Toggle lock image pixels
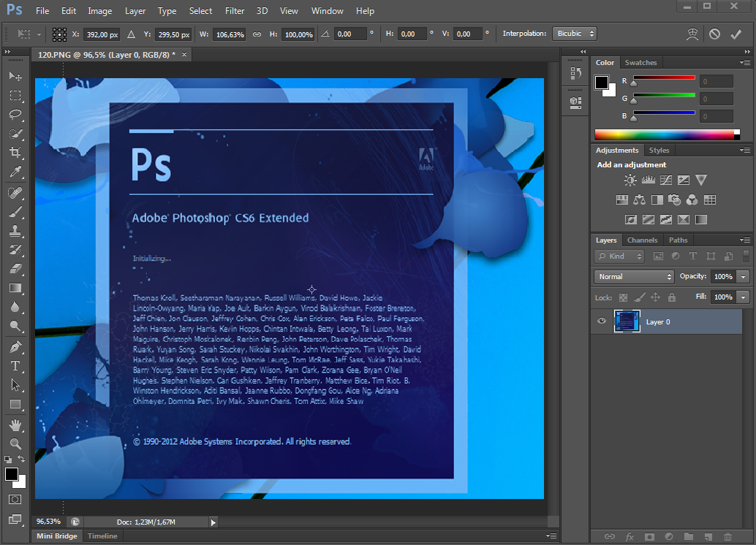 pyautogui.click(x=639, y=298)
